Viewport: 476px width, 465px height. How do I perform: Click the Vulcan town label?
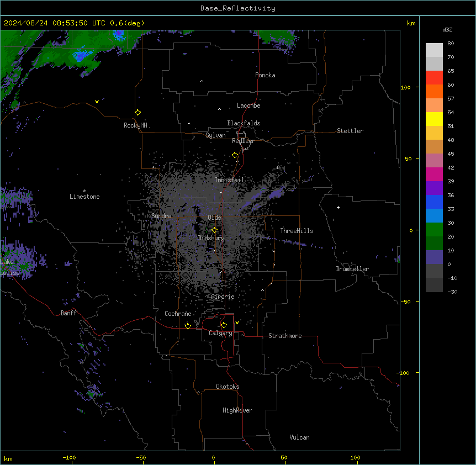click(x=299, y=437)
